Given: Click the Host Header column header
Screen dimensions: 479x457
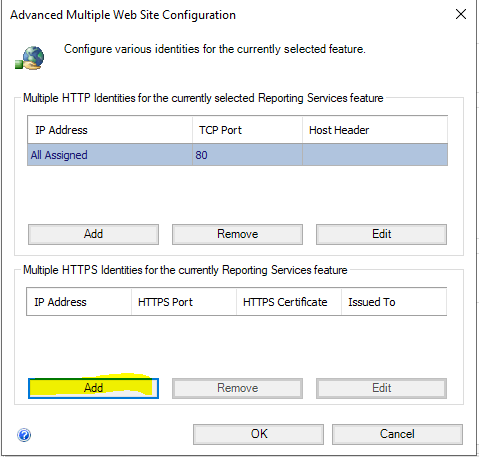Looking at the screenshot, I should [375, 130].
